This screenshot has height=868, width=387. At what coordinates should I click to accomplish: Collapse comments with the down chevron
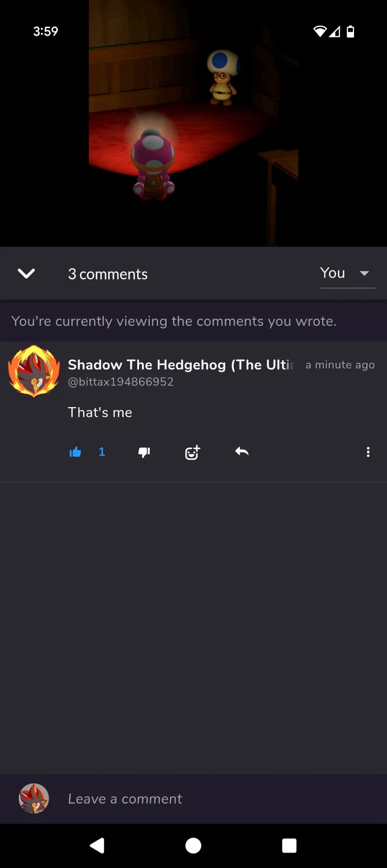26,273
